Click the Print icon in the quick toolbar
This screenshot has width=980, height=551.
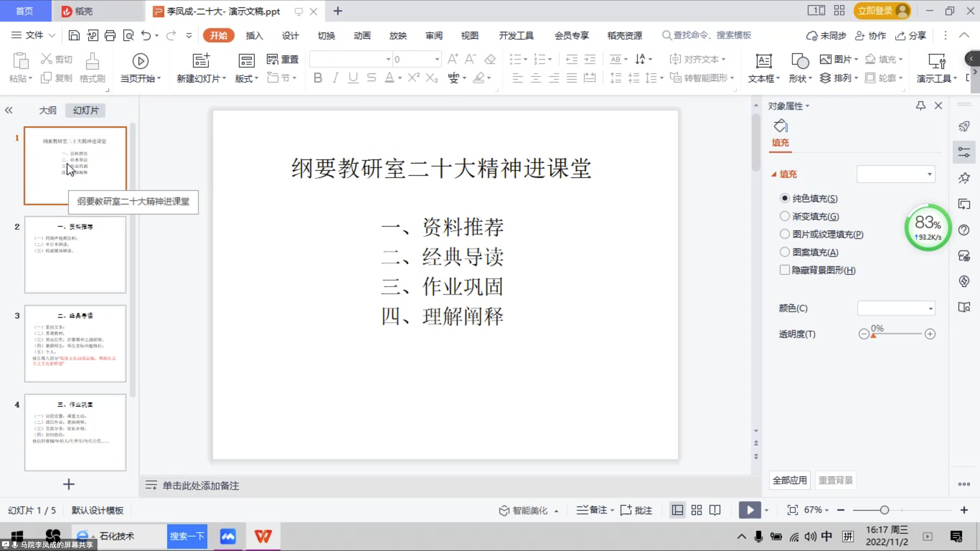click(110, 35)
